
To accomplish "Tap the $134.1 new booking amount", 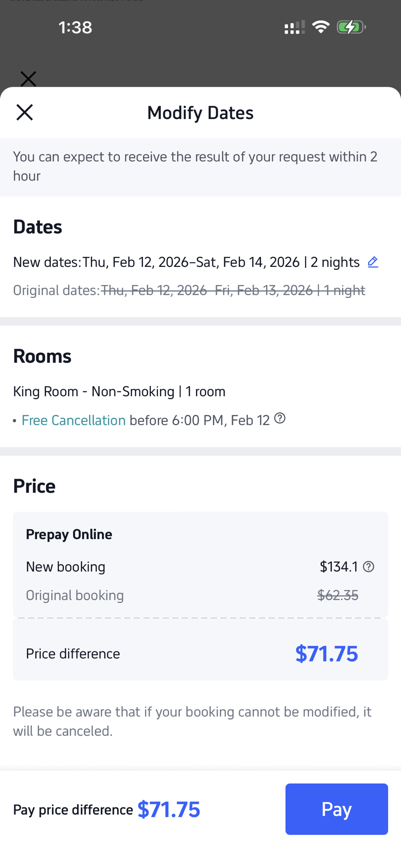I will [338, 567].
